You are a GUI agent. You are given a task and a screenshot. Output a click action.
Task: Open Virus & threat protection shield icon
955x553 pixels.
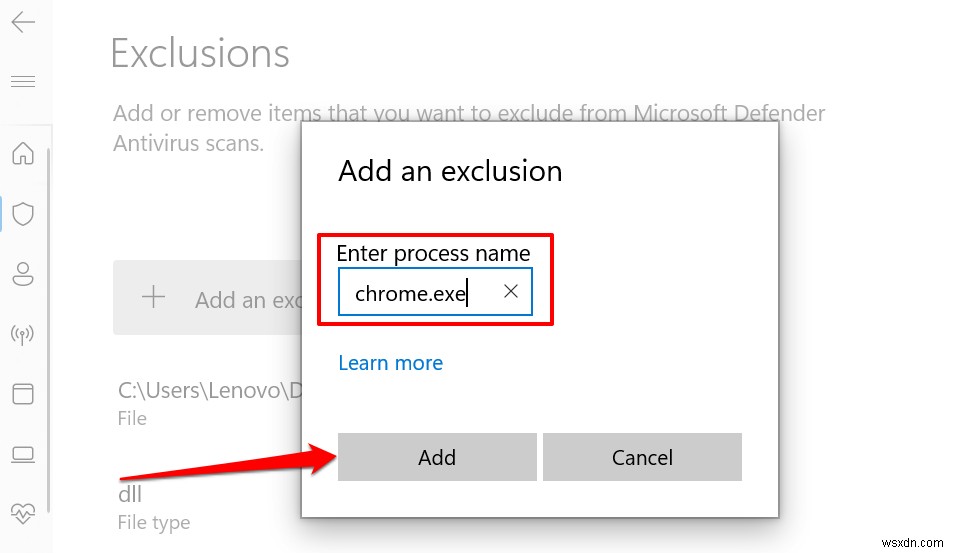(22, 213)
